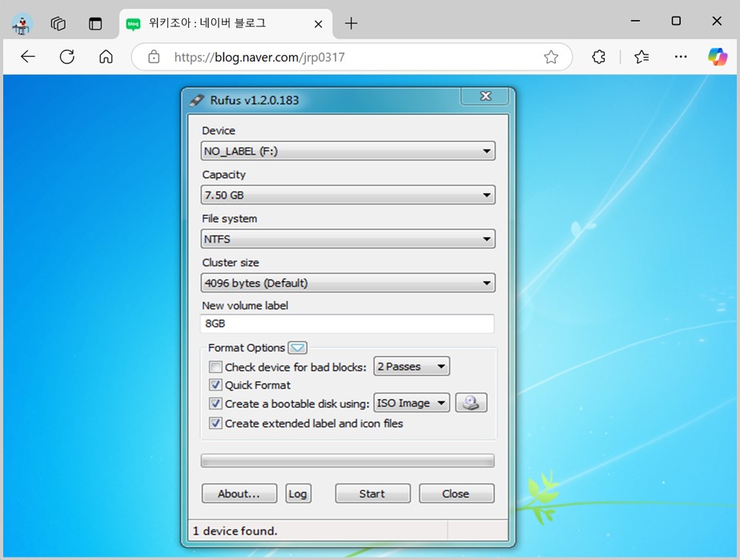Collapse the Format Options expander arrow
740x560 pixels.
click(298, 348)
